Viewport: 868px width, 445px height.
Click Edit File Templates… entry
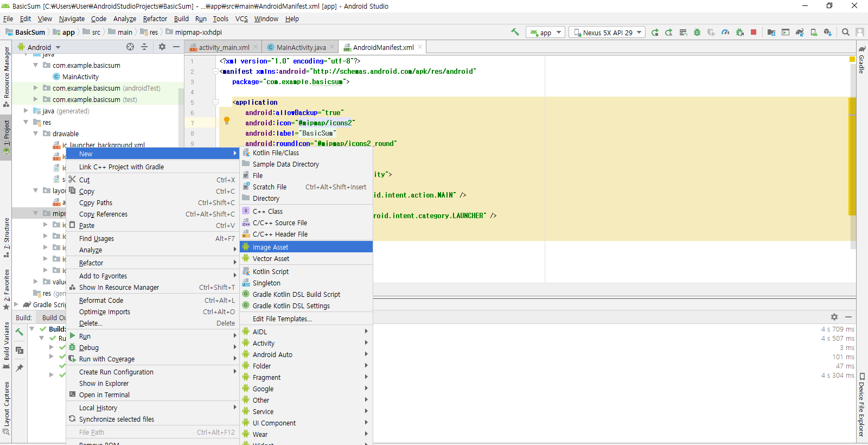pyautogui.click(x=306, y=319)
